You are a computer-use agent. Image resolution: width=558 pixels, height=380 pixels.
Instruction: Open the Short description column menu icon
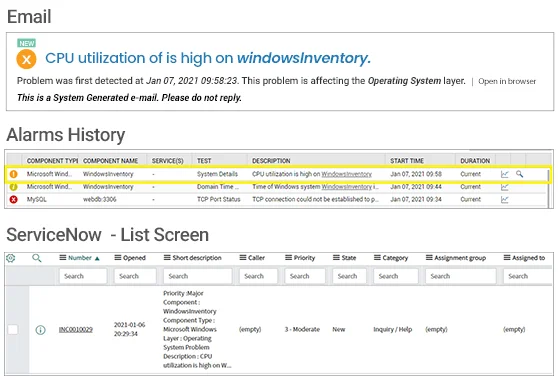point(167,258)
